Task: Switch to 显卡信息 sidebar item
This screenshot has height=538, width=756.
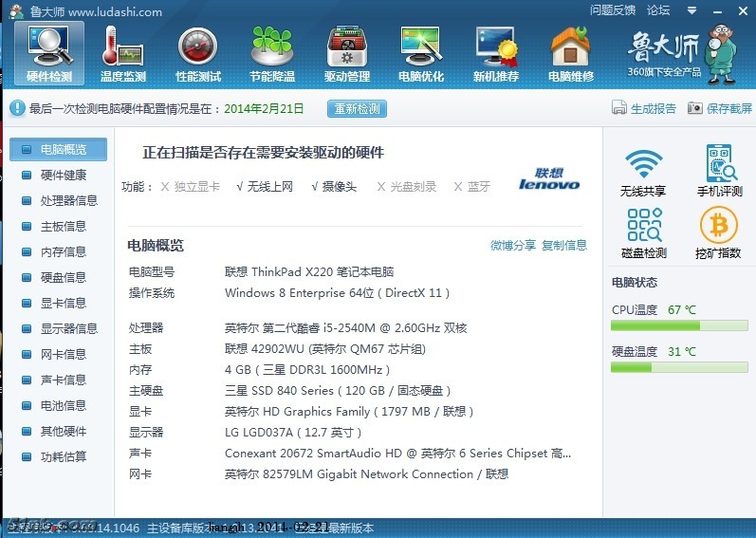Action: (63, 303)
